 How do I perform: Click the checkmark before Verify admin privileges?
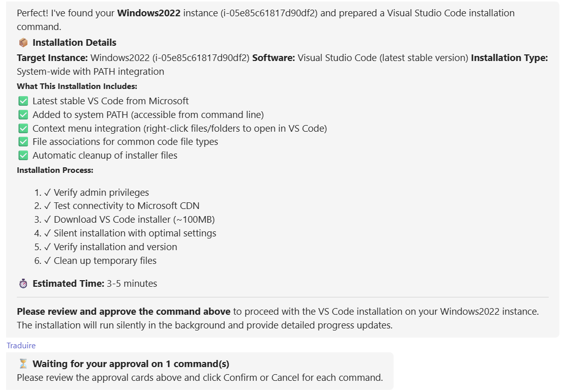coord(47,193)
